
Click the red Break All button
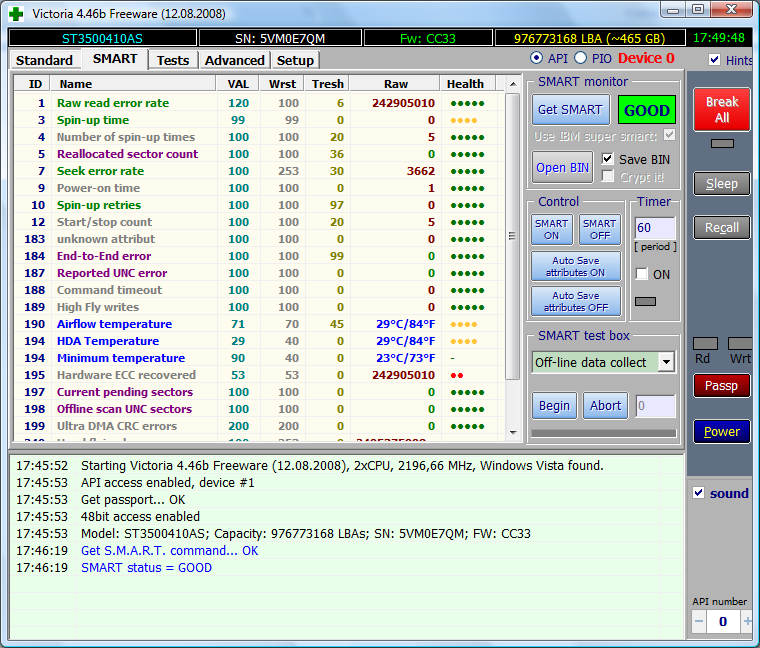pyautogui.click(x=722, y=110)
